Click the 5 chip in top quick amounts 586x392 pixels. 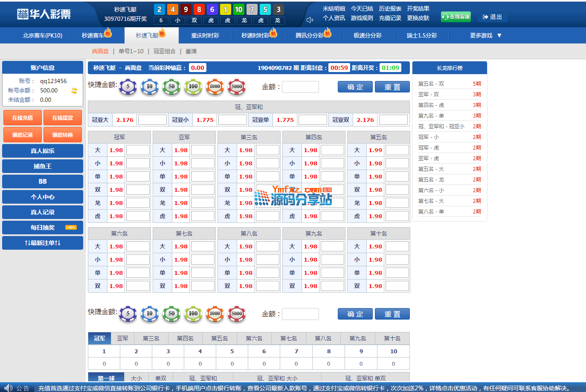click(x=128, y=86)
